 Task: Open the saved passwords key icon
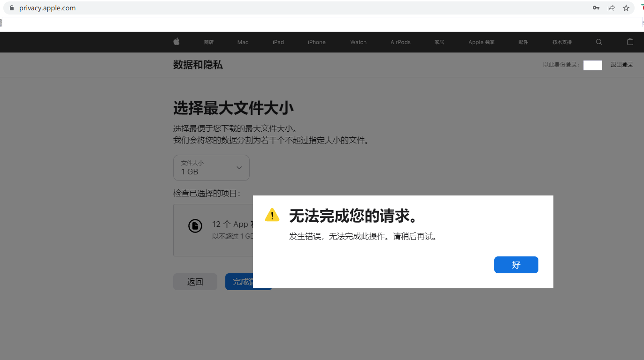596,8
